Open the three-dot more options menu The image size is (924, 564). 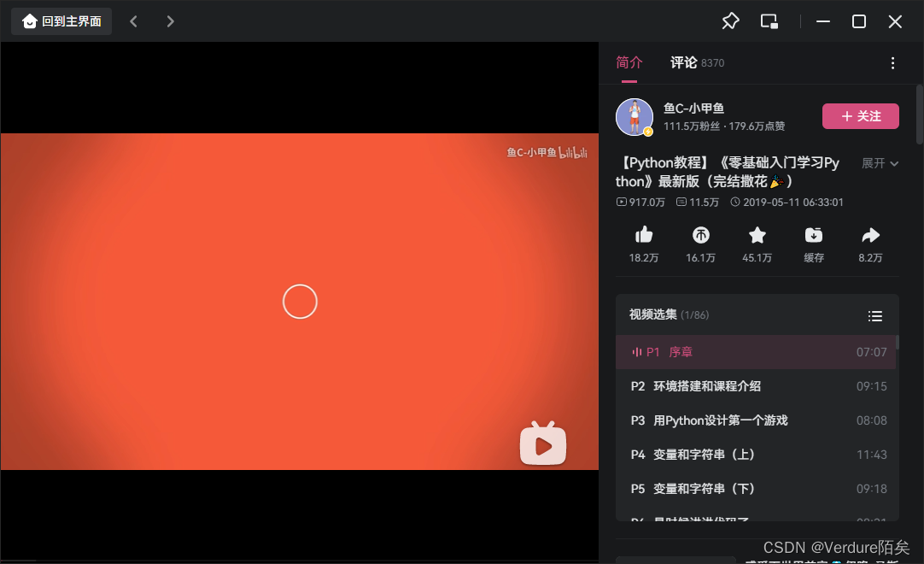pyautogui.click(x=892, y=63)
